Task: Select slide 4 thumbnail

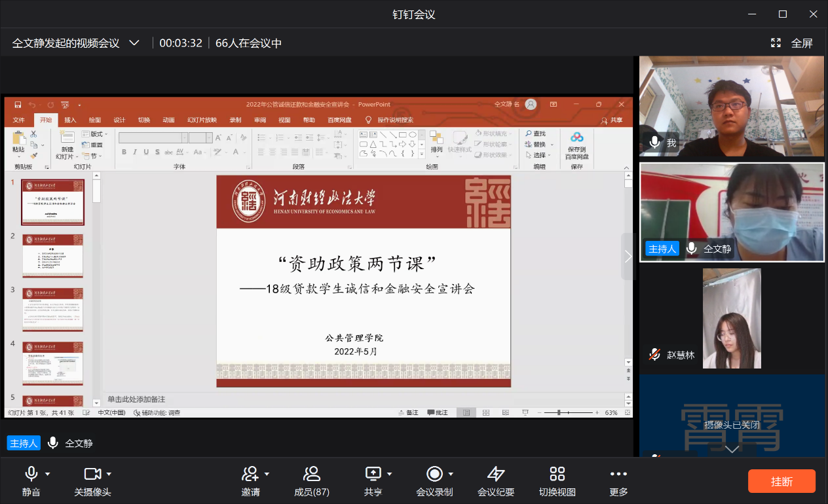Action: (53, 363)
